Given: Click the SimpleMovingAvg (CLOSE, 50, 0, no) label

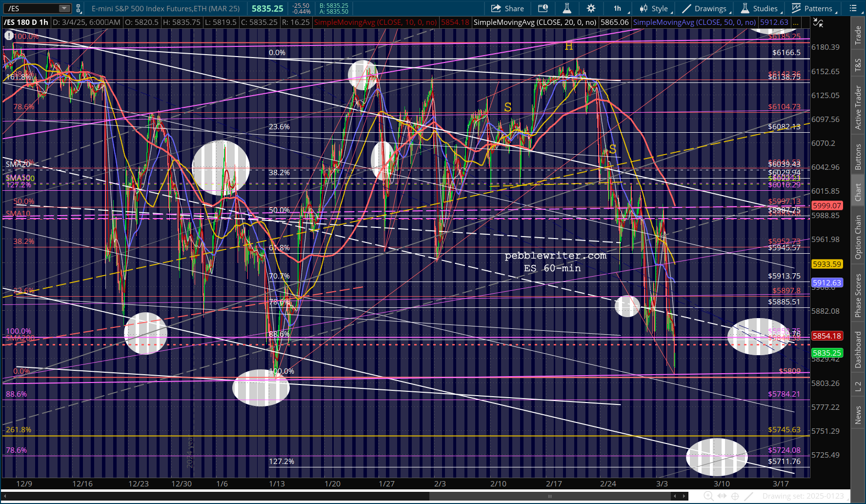Looking at the screenshot, I should (694, 22).
